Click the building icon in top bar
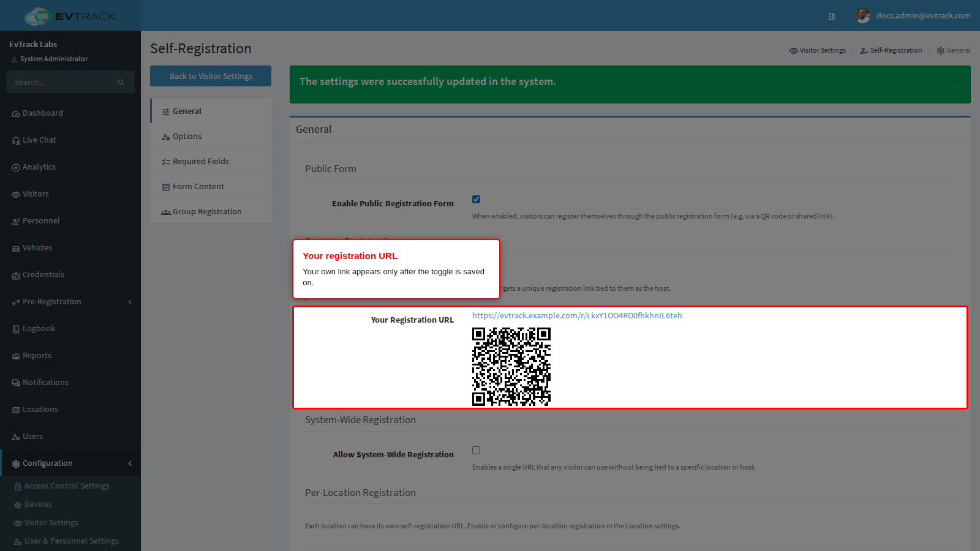Screen dimensions: 980x551 [832, 17]
